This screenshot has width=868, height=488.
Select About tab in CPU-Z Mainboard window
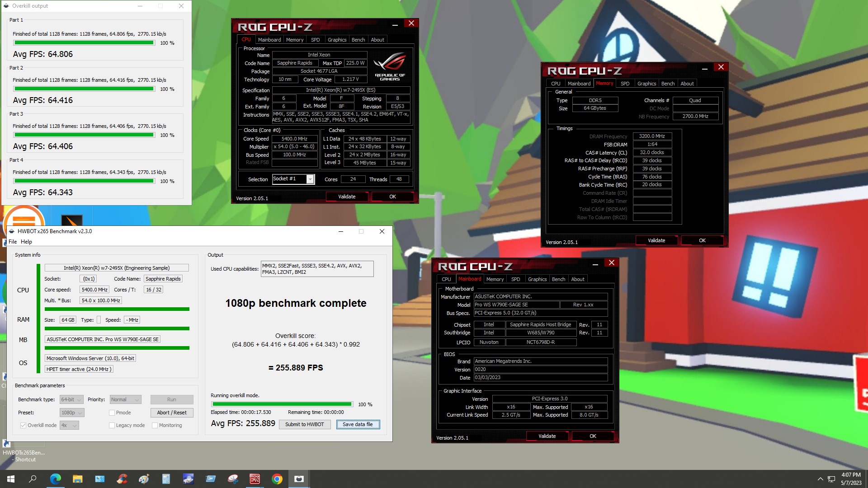[578, 279]
